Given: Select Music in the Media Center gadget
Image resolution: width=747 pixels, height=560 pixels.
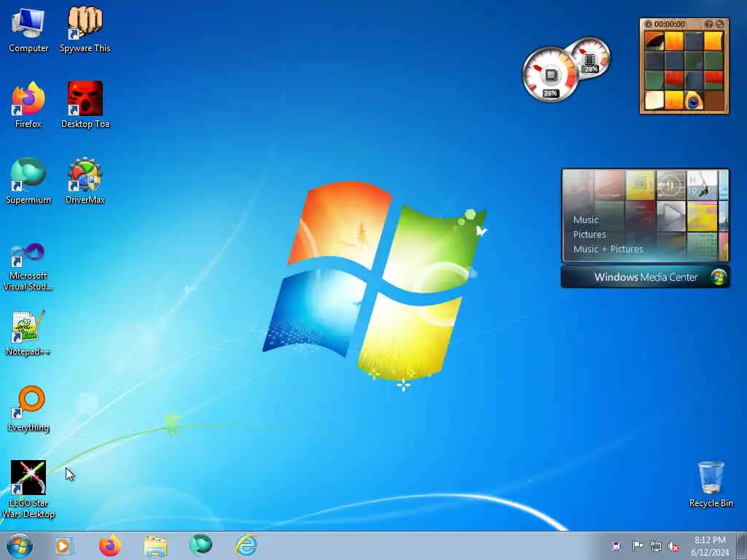Looking at the screenshot, I should pos(586,219).
